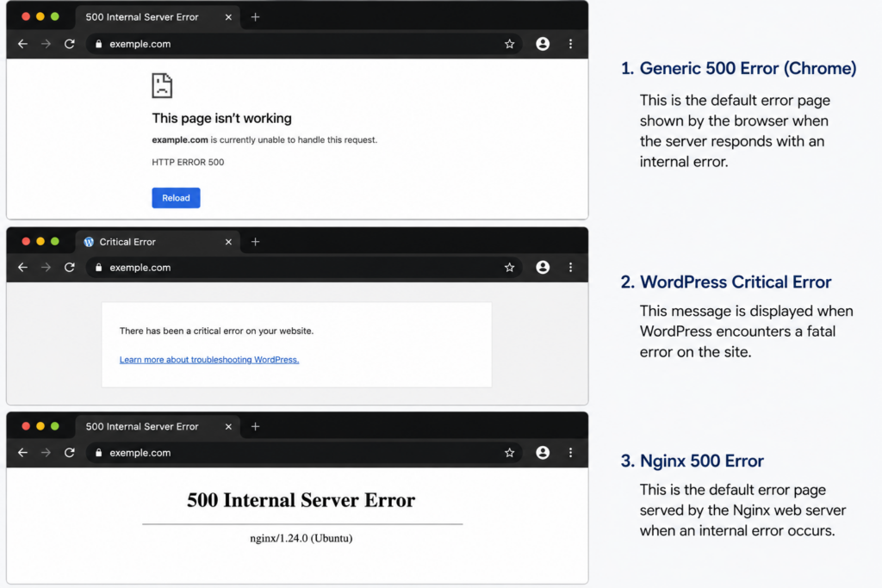Screen dimensions: 882x588
Task: New tab plus in Nginx error window
Action: coord(255,427)
